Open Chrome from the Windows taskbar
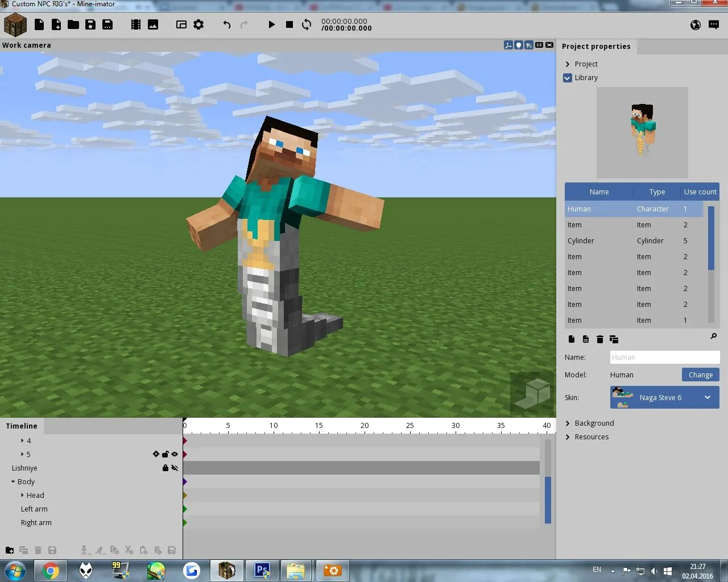The height and width of the screenshot is (582, 728). pos(51,571)
